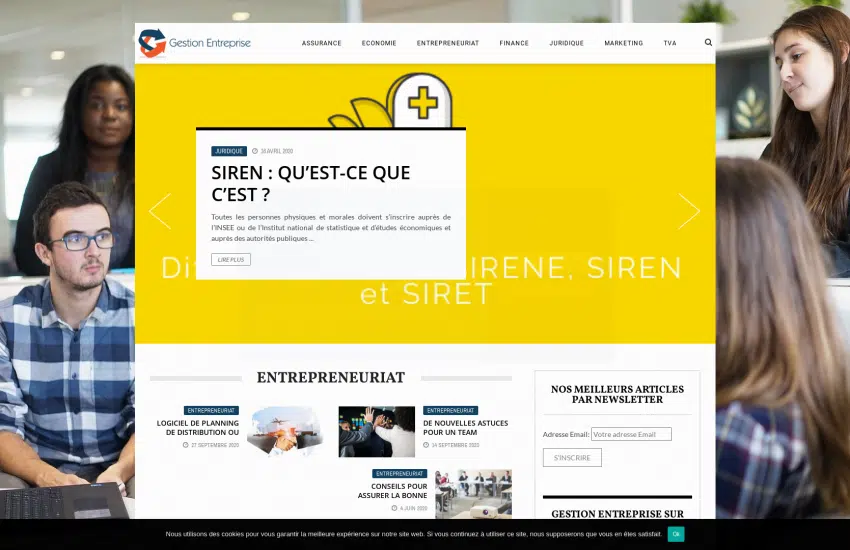
Task: Click ENTREPRENEURIAT tag above team article
Action: tap(450, 411)
